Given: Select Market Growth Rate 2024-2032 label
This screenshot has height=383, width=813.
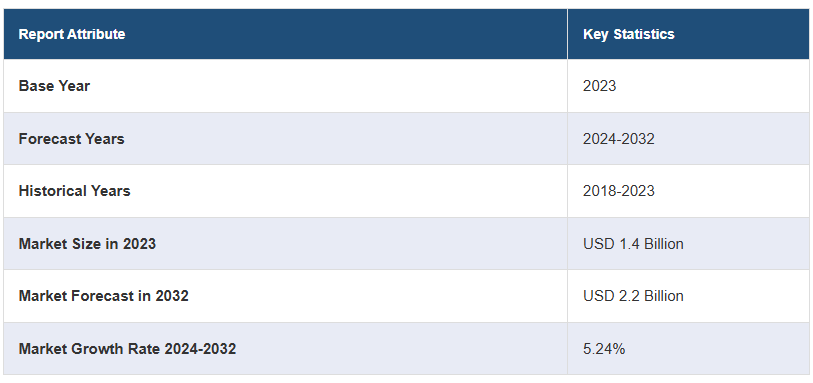Looking at the screenshot, I should [127, 349].
